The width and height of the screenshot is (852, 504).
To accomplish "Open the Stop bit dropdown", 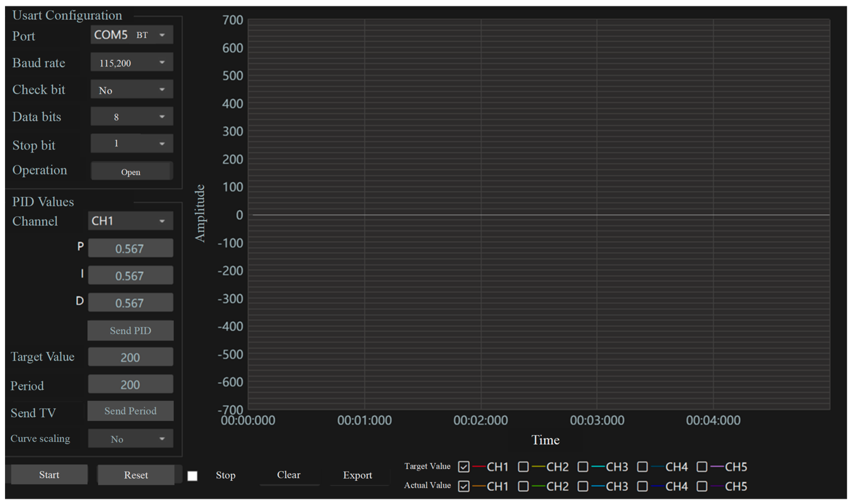I will coord(132,144).
